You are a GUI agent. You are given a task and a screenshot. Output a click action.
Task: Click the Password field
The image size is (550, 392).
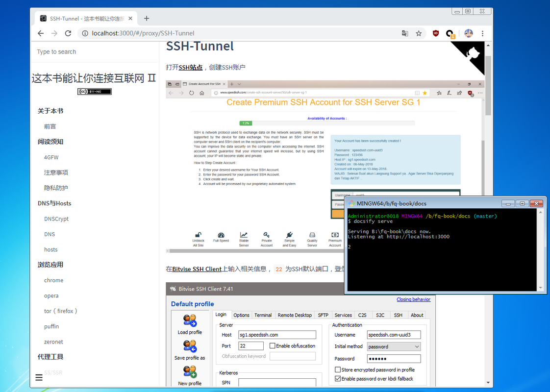coord(394,359)
